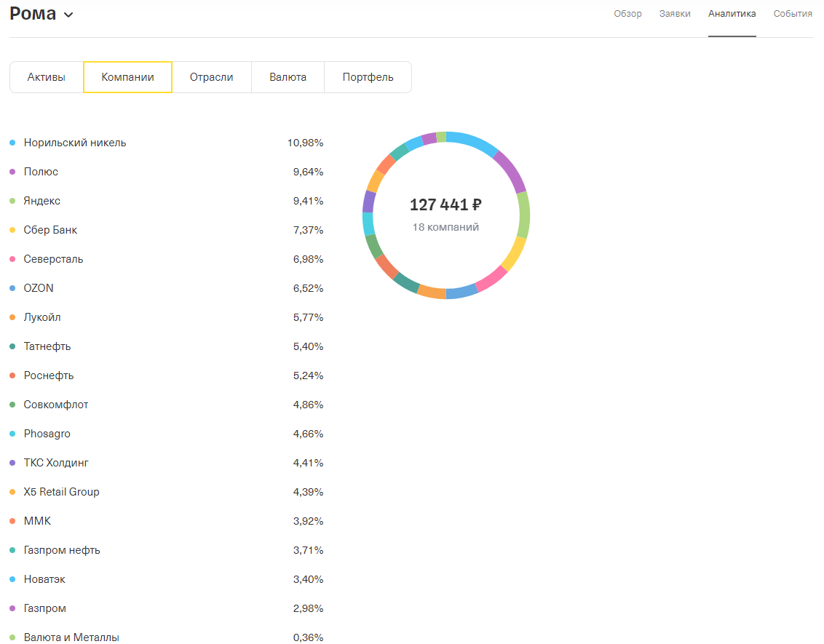
Task: Click the 127 441 ₽ total in chart center
Action: pyautogui.click(x=447, y=204)
